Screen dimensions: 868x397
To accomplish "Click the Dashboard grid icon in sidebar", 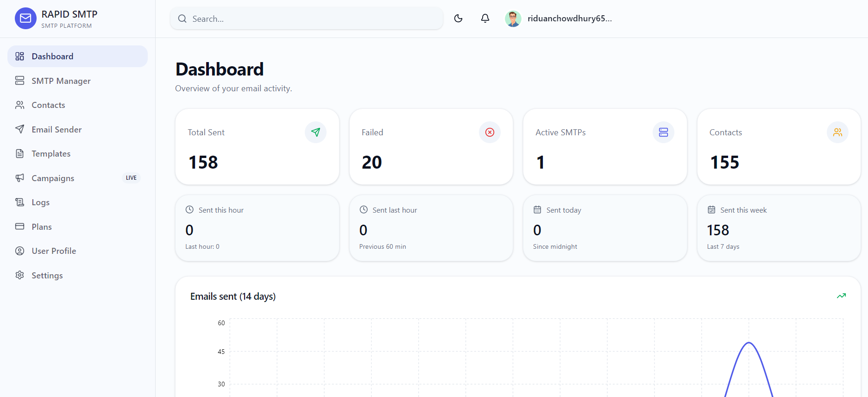I will [x=19, y=57].
